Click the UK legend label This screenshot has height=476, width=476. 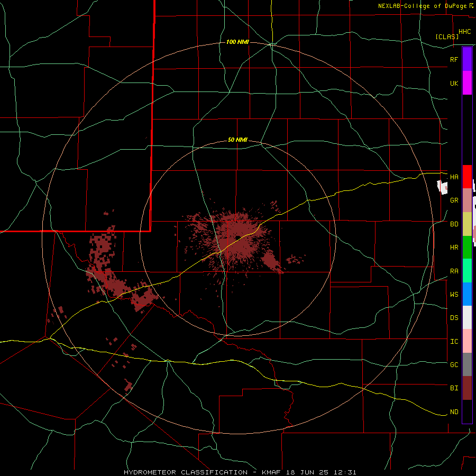pyautogui.click(x=454, y=83)
